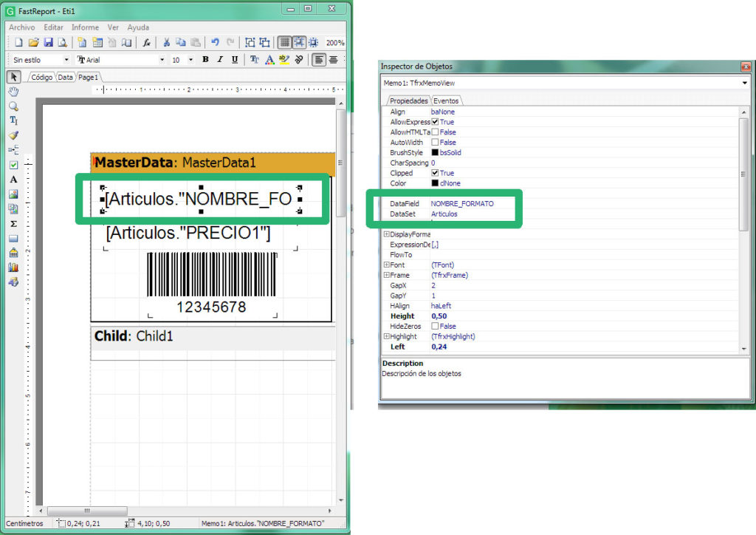
Task: Cut the selected object with scissors icon
Action: [x=166, y=42]
